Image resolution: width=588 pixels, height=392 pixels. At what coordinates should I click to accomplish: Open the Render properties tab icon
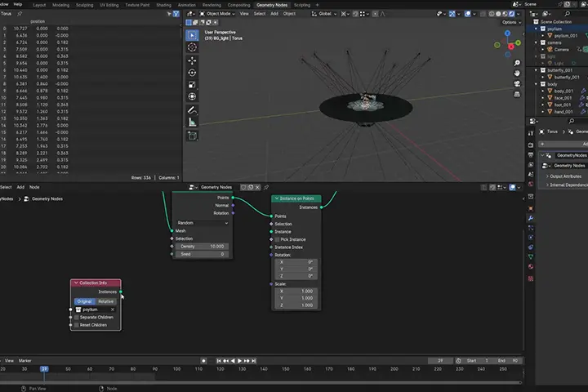coord(531,145)
